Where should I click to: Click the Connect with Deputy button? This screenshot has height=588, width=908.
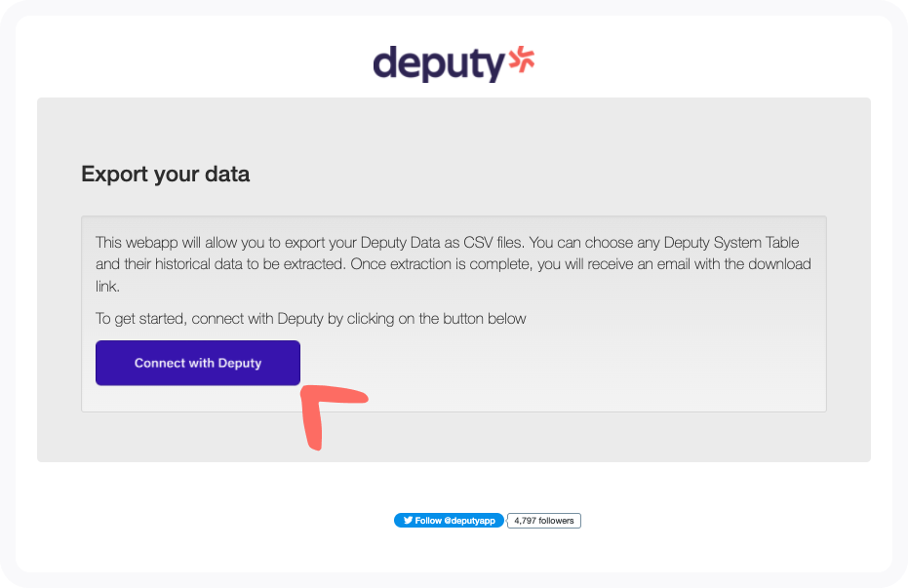point(197,363)
